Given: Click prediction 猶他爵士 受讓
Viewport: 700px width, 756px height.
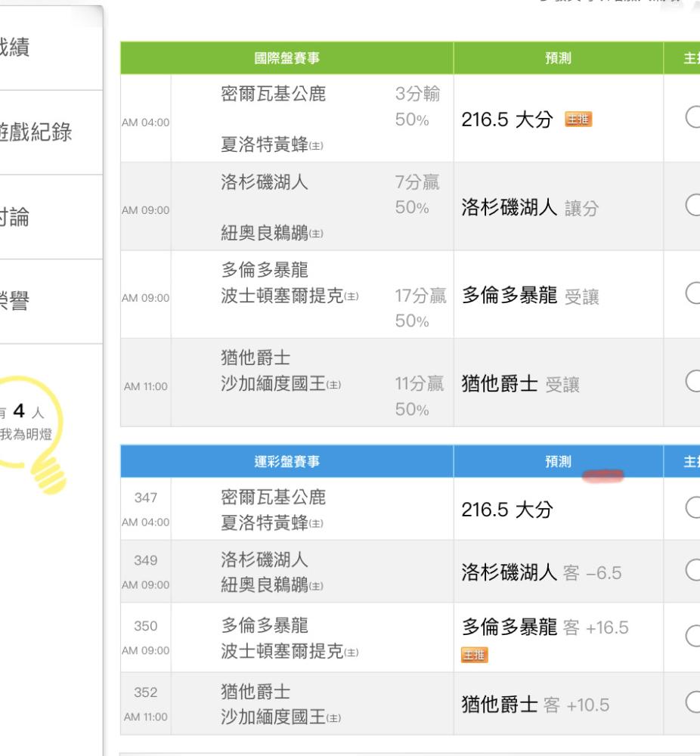Looking at the screenshot, I should 520,384.
